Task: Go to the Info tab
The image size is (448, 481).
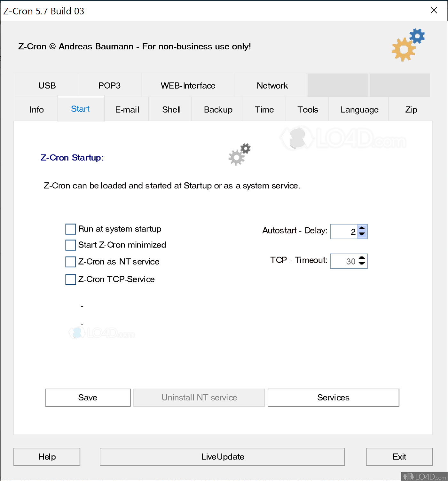Action: pos(36,109)
